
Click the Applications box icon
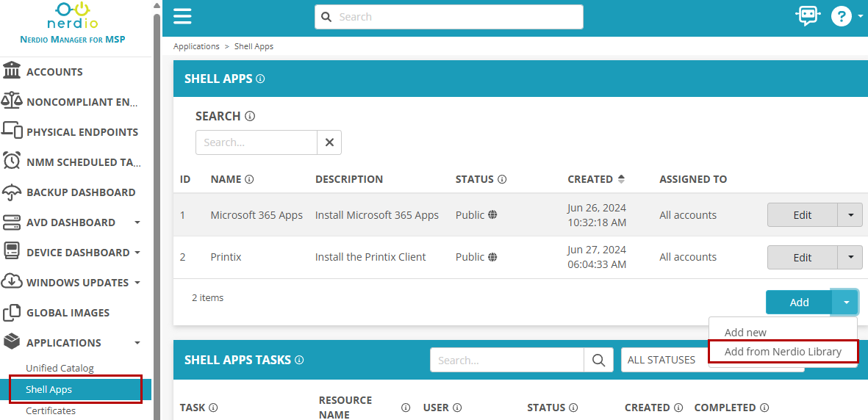pyautogui.click(x=12, y=342)
